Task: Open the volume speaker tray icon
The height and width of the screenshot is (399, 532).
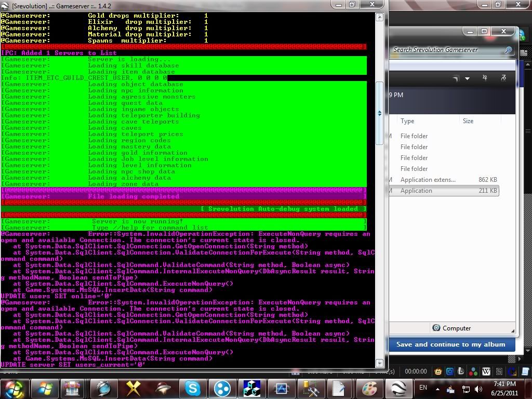Action: pyautogui.click(x=478, y=389)
